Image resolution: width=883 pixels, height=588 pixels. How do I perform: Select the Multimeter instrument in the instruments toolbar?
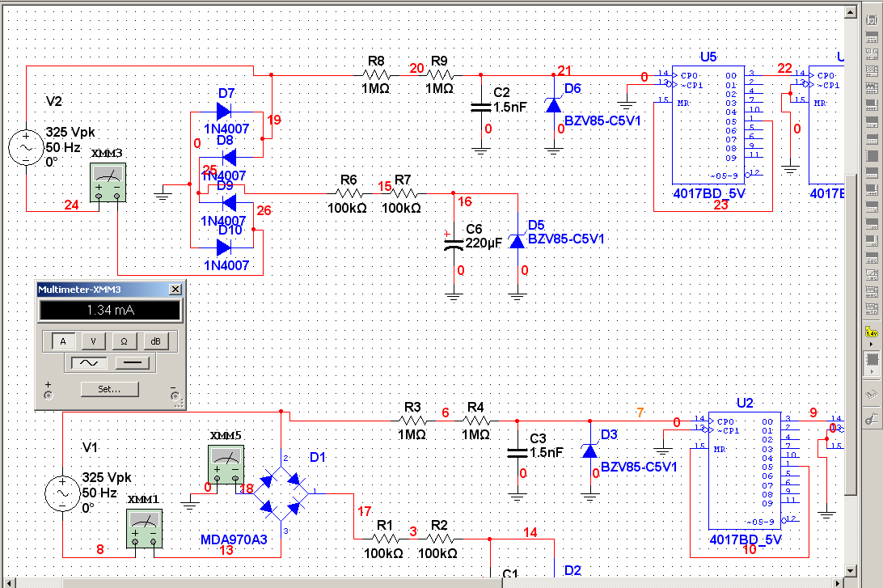click(871, 20)
